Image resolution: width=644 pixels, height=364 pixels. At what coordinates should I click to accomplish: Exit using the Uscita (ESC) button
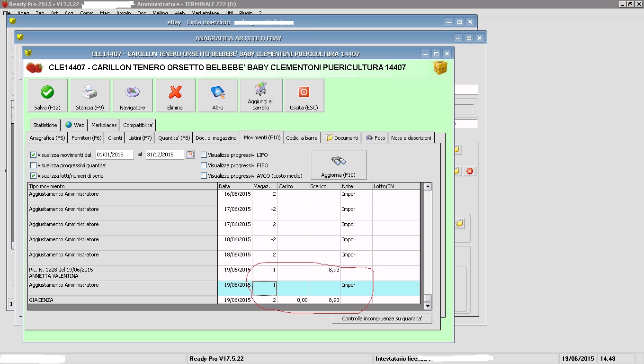click(304, 95)
